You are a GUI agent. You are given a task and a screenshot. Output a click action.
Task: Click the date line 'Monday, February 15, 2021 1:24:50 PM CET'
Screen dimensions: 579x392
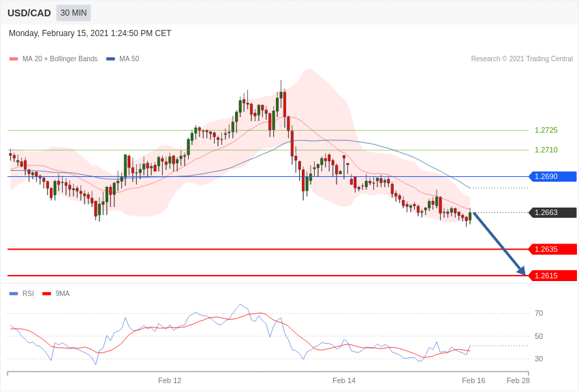click(x=90, y=33)
